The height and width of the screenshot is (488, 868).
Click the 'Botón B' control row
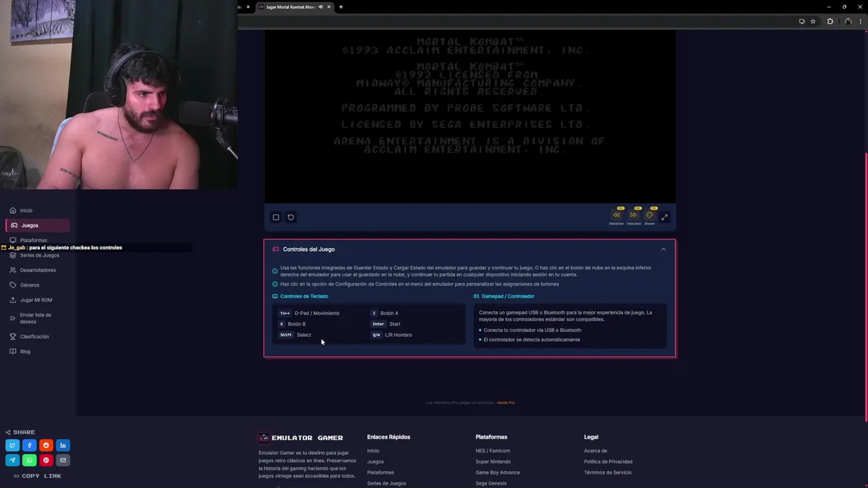[292, 324]
